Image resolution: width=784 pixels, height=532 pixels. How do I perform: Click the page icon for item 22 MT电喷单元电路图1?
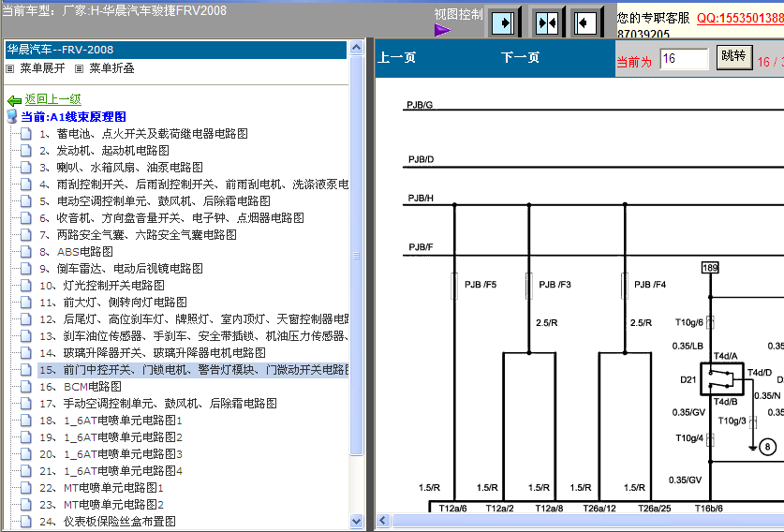click(x=26, y=487)
